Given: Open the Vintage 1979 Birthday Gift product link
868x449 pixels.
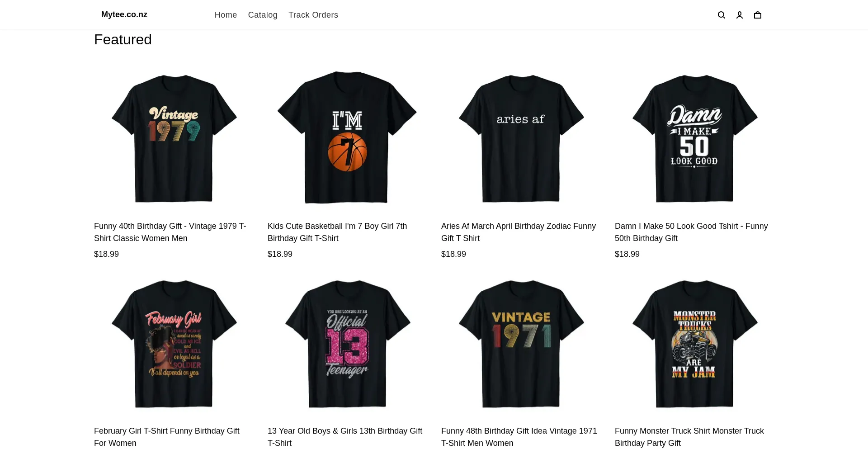Looking at the screenshot, I should 170,232.
